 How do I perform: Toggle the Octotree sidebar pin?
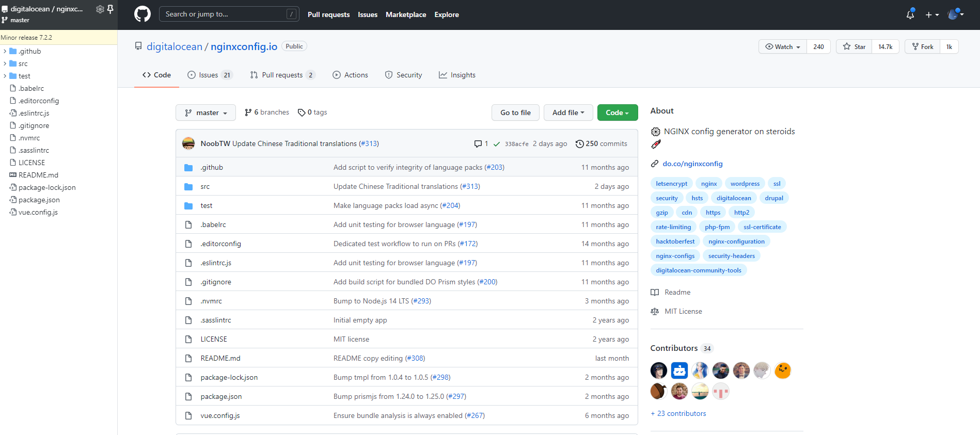coord(110,9)
